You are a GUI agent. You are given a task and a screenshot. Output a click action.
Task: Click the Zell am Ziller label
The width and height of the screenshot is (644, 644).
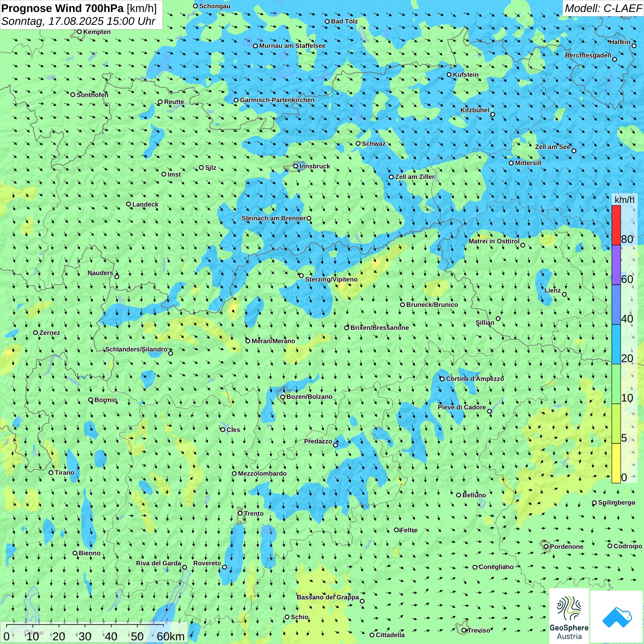pyautogui.click(x=414, y=177)
